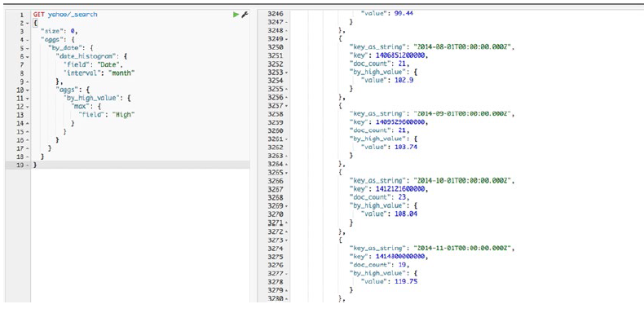Collapse the response bucket starting at line 3273

pyautogui.click(x=287, y=240)
